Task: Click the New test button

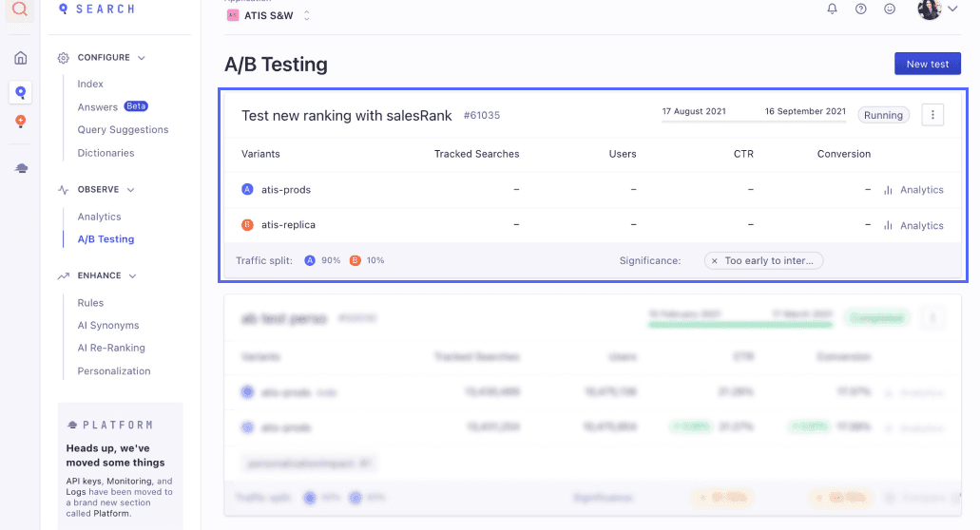Action: (x=928, y=64)
